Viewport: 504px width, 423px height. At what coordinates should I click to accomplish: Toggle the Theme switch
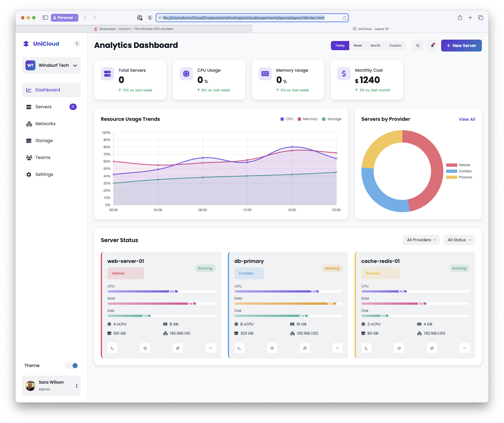[x=72, y=366]
